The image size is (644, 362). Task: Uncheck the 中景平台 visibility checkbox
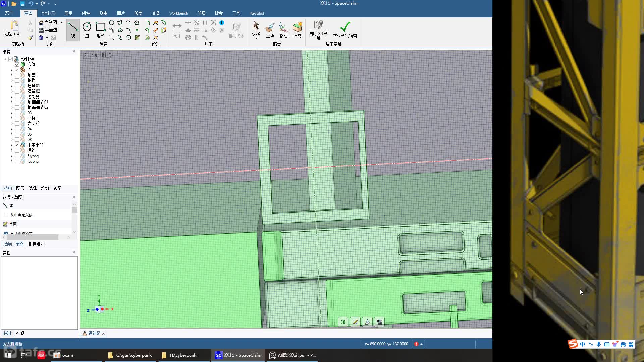pos(17,145)
